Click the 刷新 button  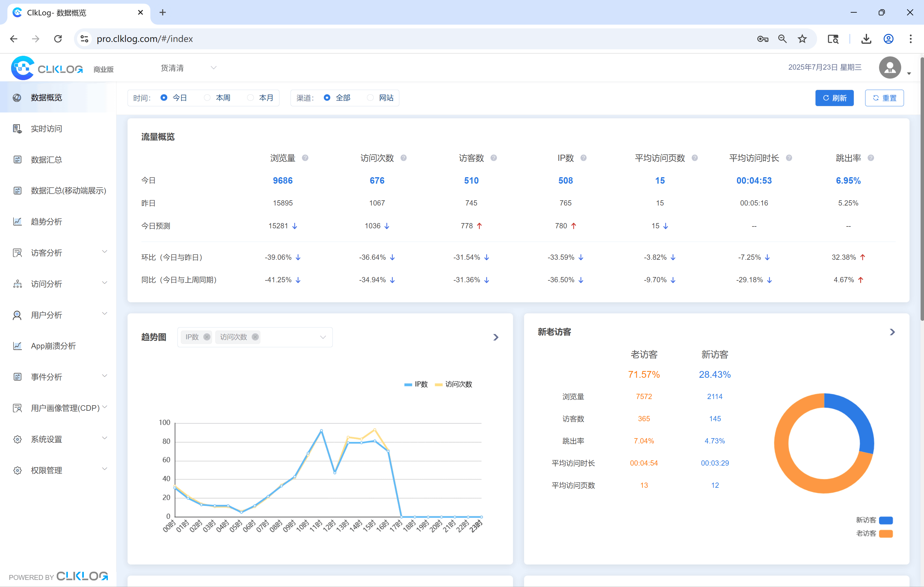click(x=834, y=98)
